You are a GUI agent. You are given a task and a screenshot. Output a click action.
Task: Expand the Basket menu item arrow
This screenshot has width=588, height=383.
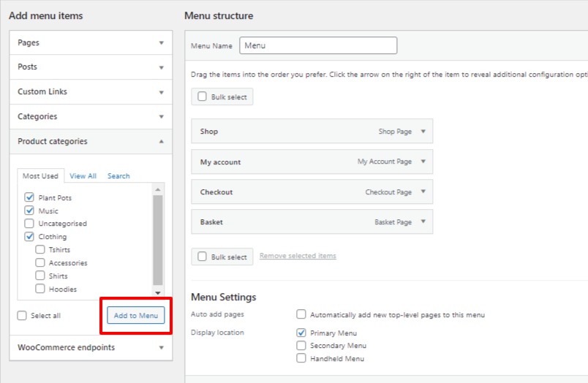coord(423,222)
